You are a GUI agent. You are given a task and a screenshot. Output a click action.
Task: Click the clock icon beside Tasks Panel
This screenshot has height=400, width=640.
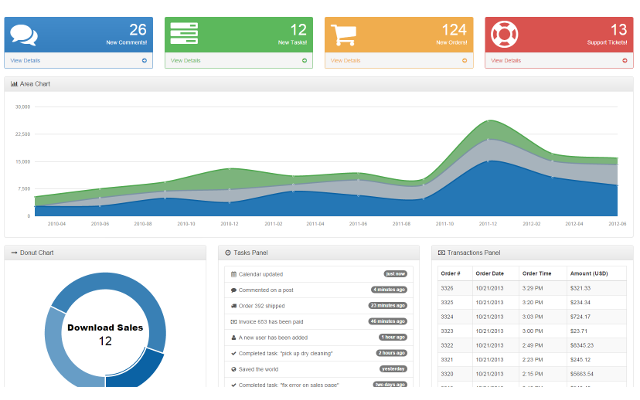click(228, 253)
